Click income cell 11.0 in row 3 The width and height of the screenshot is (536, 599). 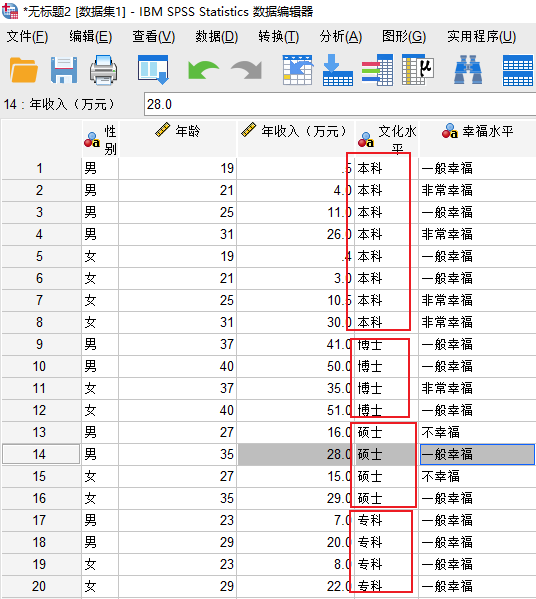pyautogui.click(x=296, y=212)
